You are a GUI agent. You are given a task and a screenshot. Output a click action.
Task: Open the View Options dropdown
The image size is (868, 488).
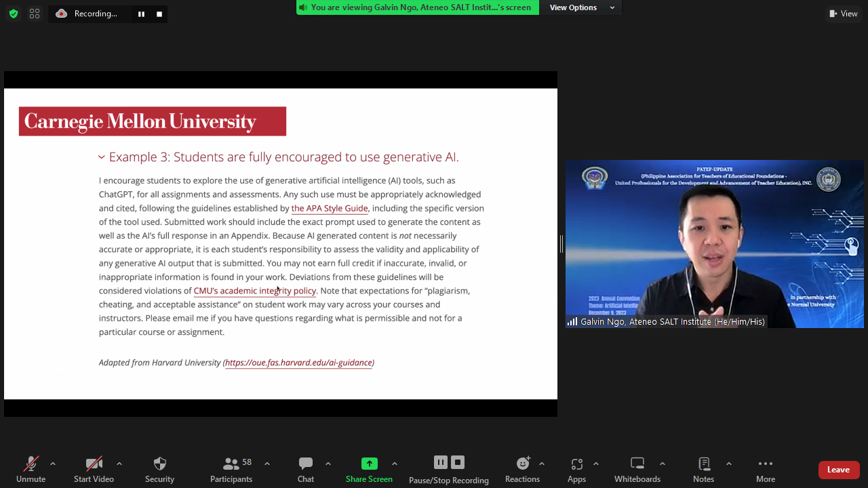coord(581,7)
